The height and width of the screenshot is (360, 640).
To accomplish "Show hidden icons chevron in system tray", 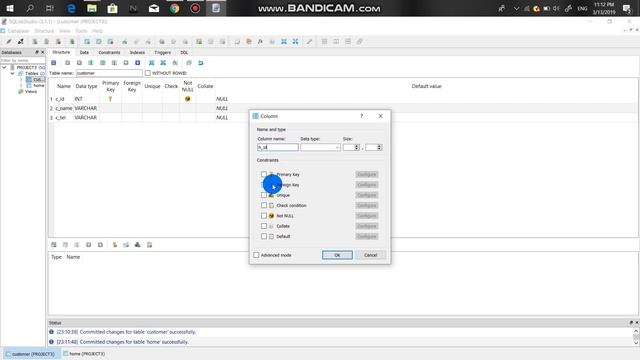I will pos(516,8).
